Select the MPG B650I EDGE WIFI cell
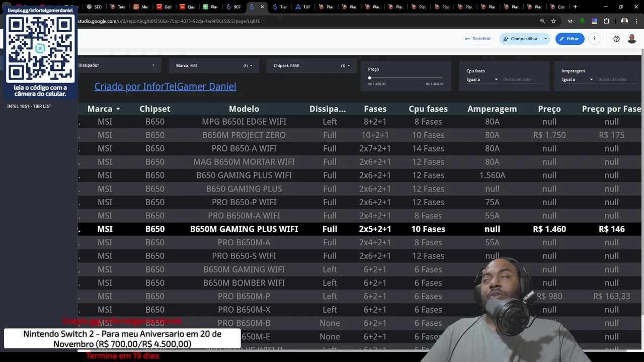The height and width of the screenshot is (362, 644). [x=244, y=122]
